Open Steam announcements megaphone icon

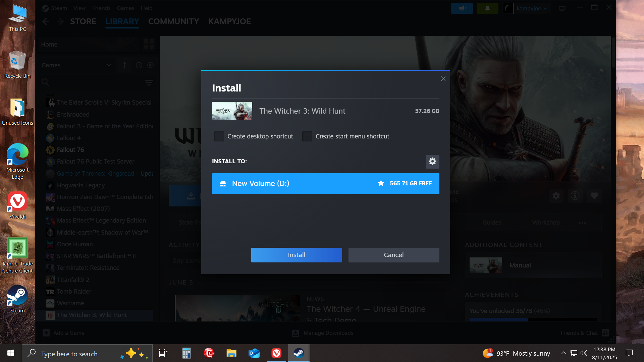[462, 8]
